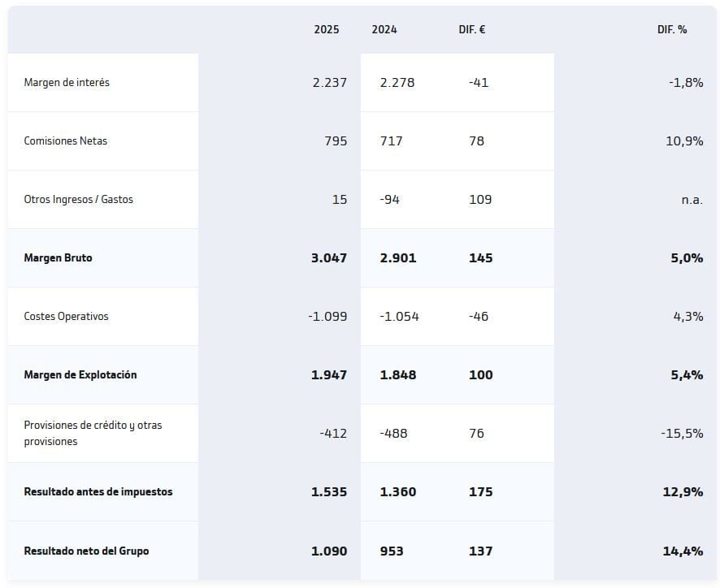The image size is (720, 588).
Task: Select the DIF. € column header
Action: click(x=472, y=29)
